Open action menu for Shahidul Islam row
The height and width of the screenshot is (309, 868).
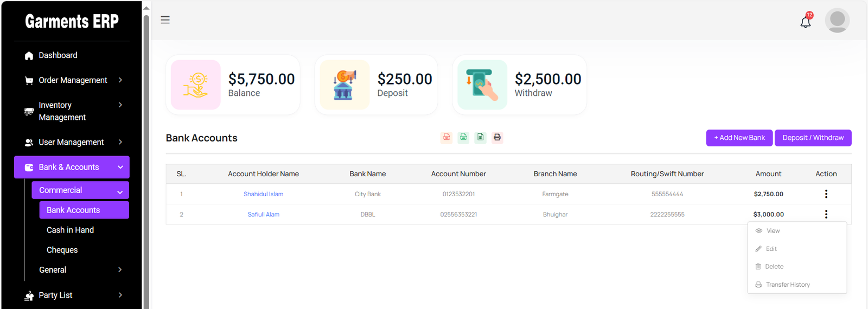tap(826, 194)
